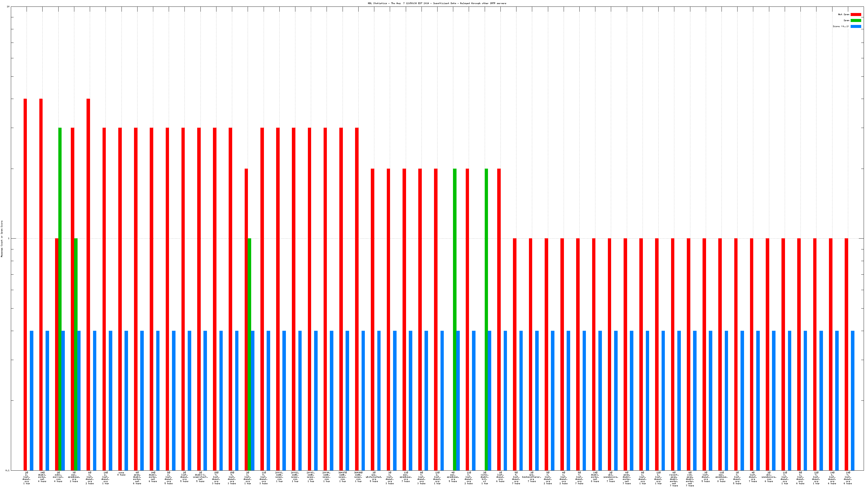Click the psbl.surriel.com 4 hops axis label

[58, 477]
